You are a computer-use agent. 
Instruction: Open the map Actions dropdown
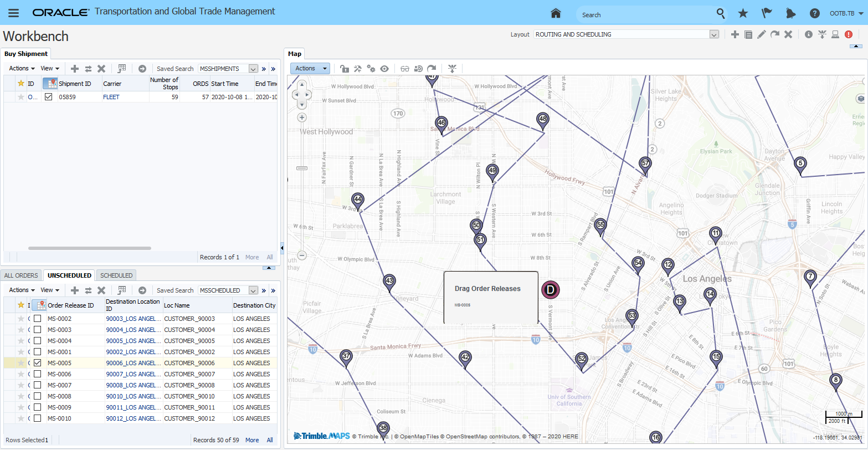[310, 69]
